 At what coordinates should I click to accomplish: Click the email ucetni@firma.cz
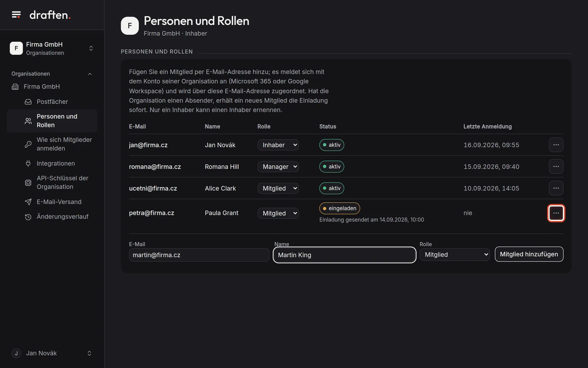point(153,189)
